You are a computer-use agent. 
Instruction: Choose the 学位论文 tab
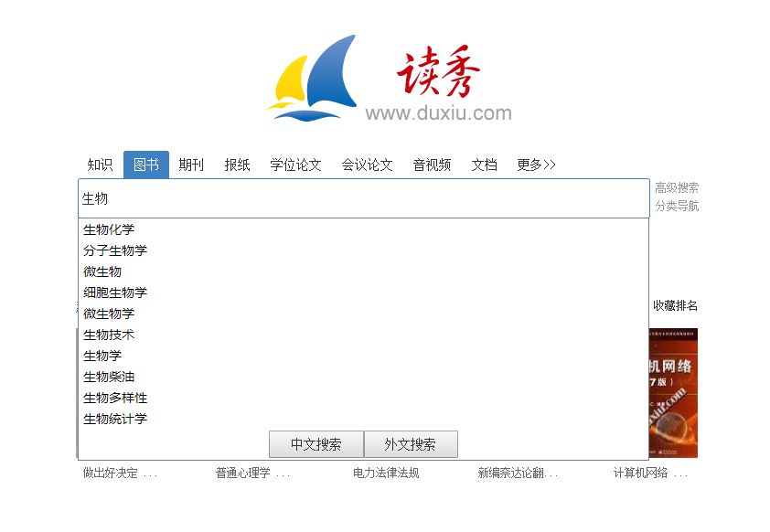295,165
